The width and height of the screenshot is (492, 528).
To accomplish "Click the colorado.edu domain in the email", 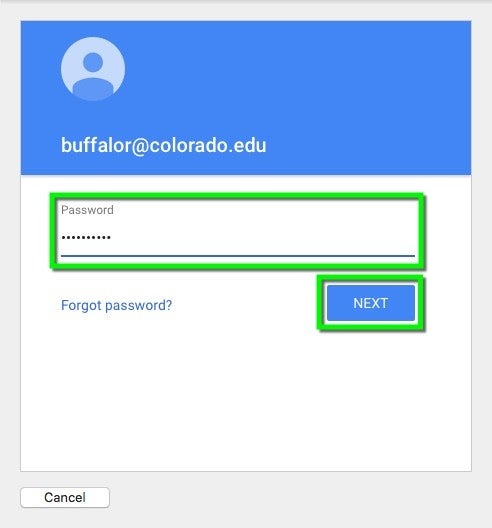I will pyautogui.click(x=208, y=145).
